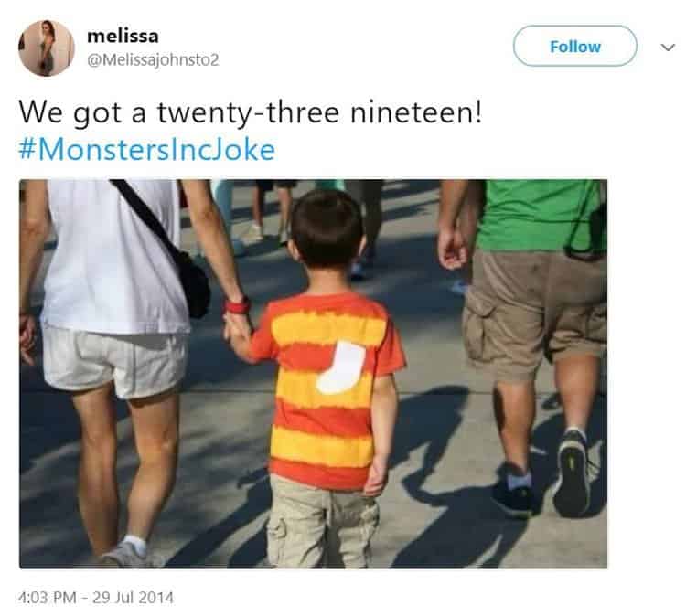Open the 4:03 PM - 29 Jul 2014 timestamp
686x616 pixels.
[96, 597]
